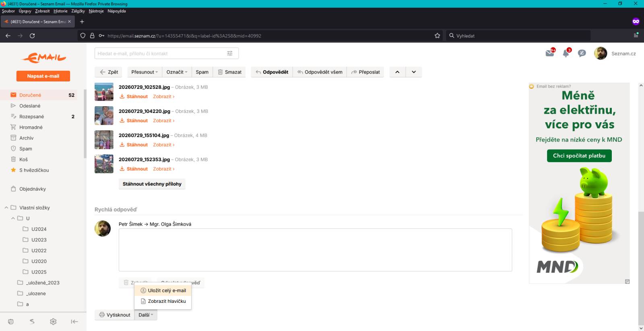The image size is (644, 331).
Task: Collapse the U folder
Action: coord(13,218)
